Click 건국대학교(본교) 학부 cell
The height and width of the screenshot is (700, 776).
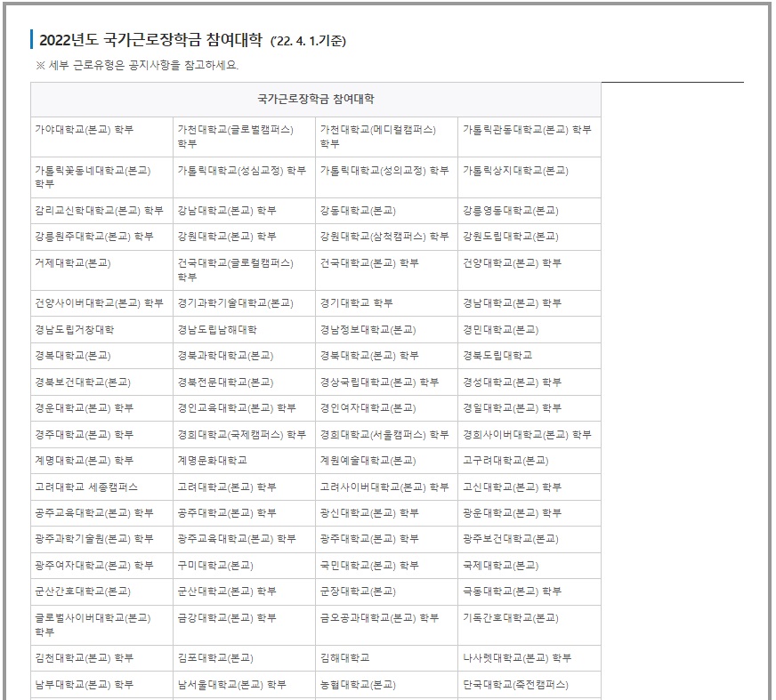tap(387, 270)
